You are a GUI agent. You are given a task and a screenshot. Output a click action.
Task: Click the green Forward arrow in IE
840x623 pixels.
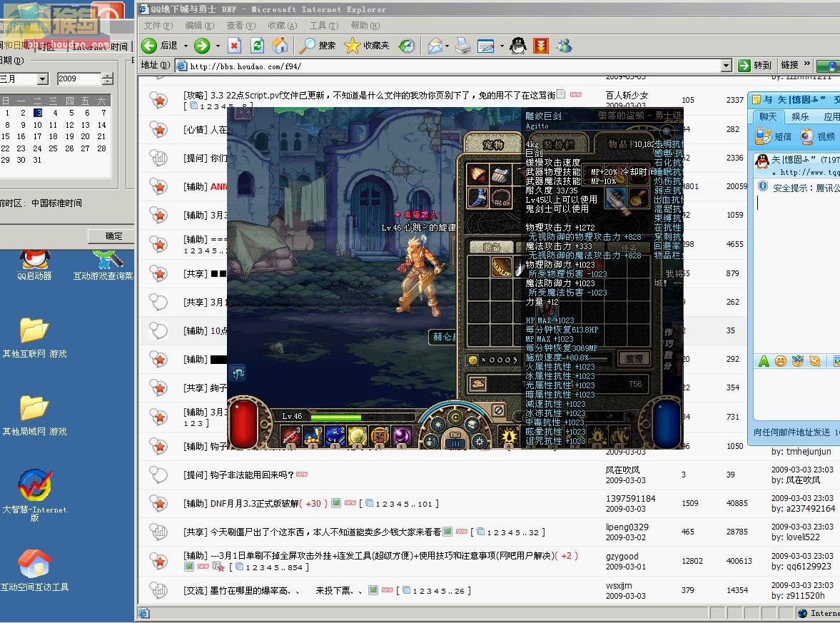(202, 46)
